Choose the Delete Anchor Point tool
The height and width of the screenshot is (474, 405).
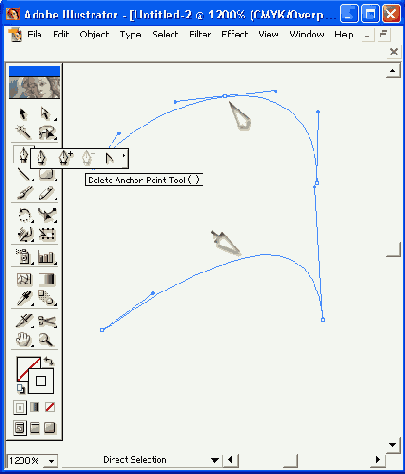(88, 158)
